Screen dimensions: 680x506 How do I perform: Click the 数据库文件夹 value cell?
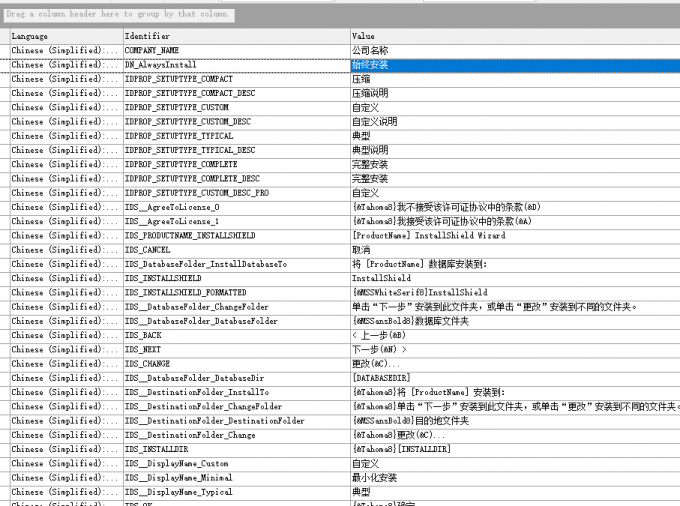tap(515, 321)
